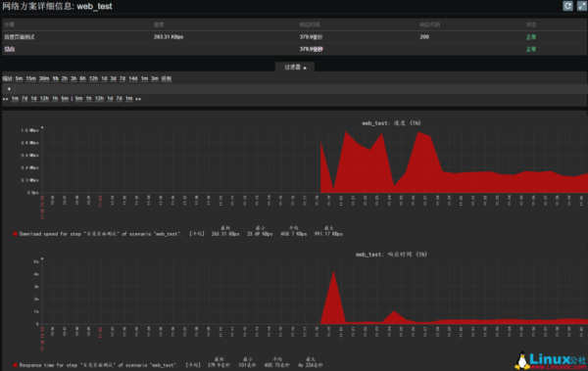This screenshot has height=371, width=588.
Task: Move forward 1m using link before »
Action: (129, 99)
